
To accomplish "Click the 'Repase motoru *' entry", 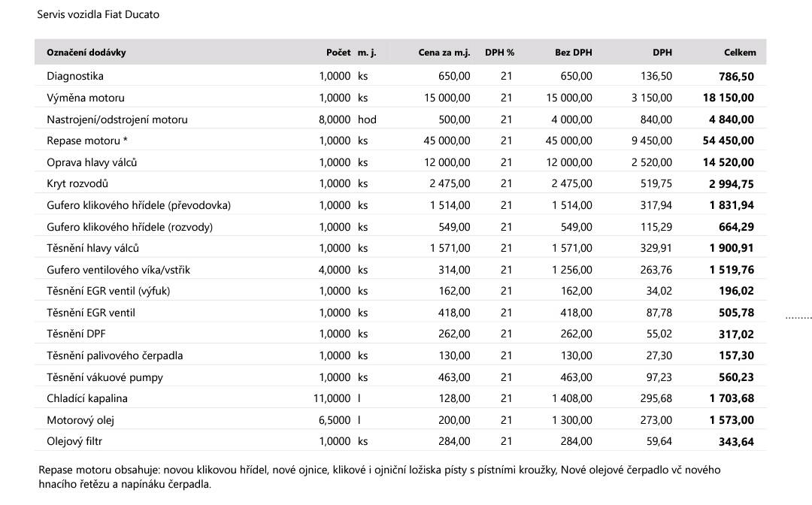I will point(87,141).
